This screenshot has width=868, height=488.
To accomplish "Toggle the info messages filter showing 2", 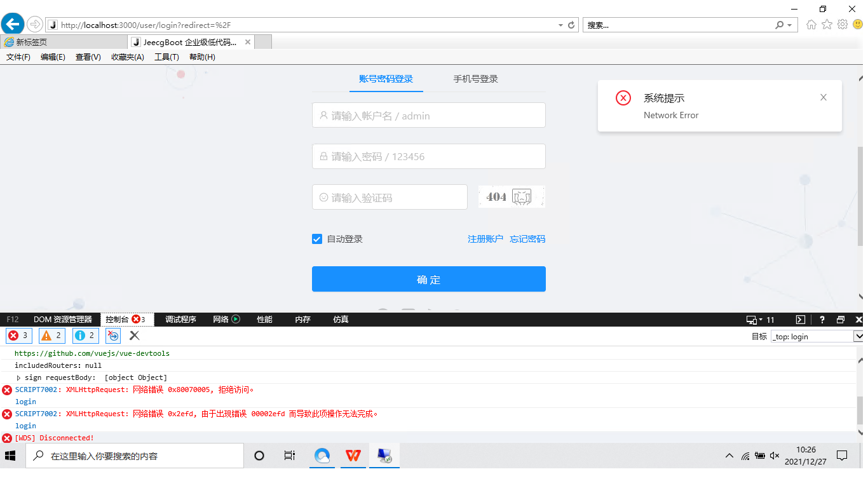I will pos(85,335).
